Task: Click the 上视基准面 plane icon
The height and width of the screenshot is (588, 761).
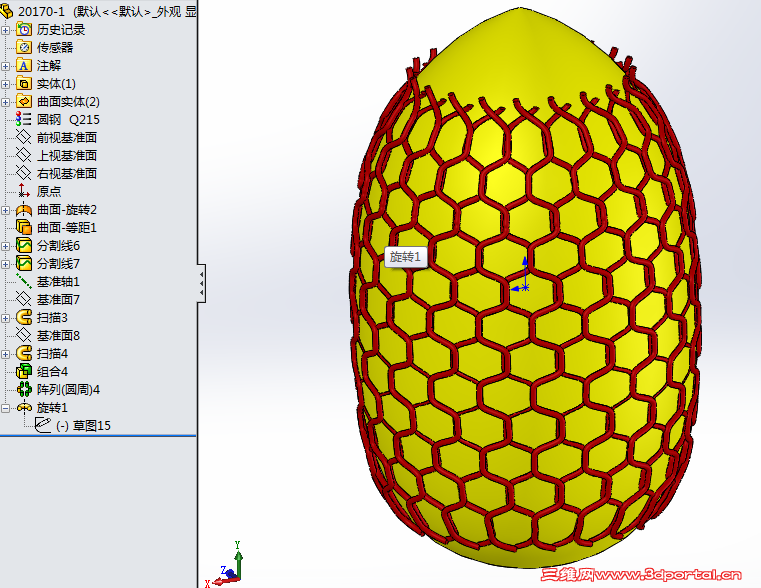Action: click(x=24, y=155)
